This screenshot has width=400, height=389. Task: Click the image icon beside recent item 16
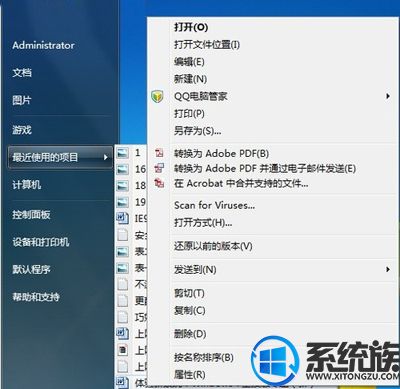[x=123, y=169]
